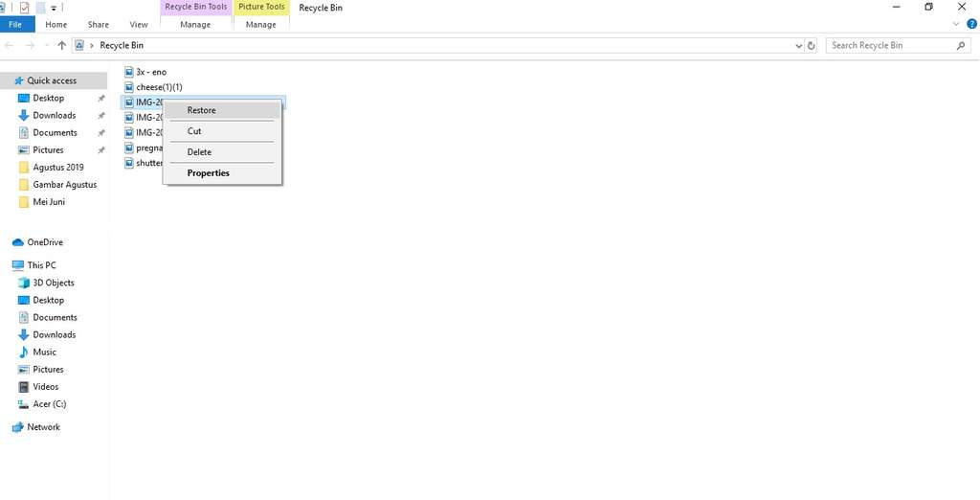Image resolution: width=980 pixels, height=500 pixels.
Task: Choose Restore from the context menu
Action: (x=201, y=110)
